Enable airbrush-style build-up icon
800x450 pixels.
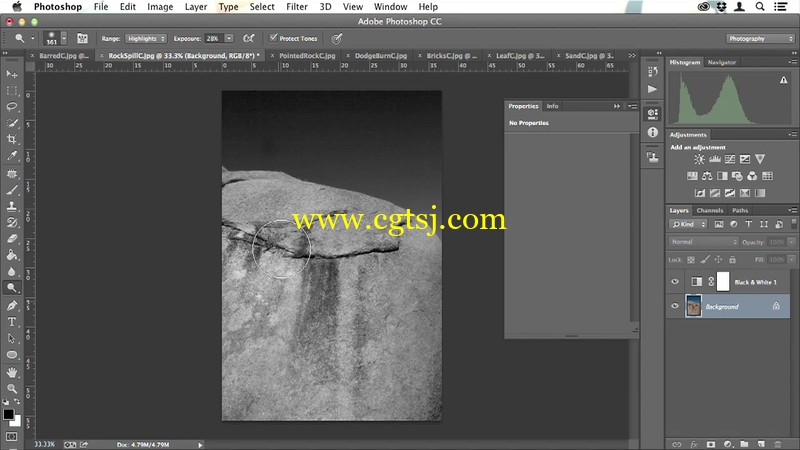click(x=248, y=38)
